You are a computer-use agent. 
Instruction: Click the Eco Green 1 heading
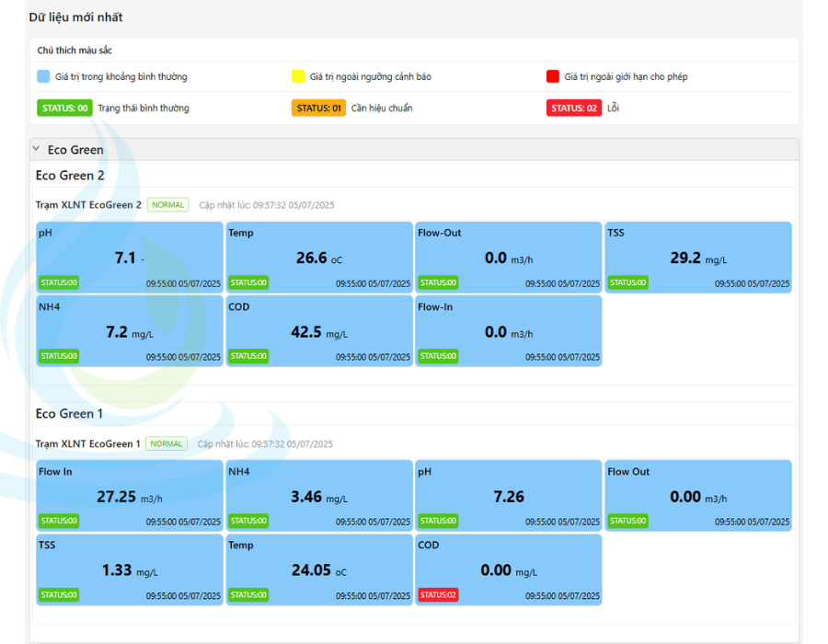(70, 414)
